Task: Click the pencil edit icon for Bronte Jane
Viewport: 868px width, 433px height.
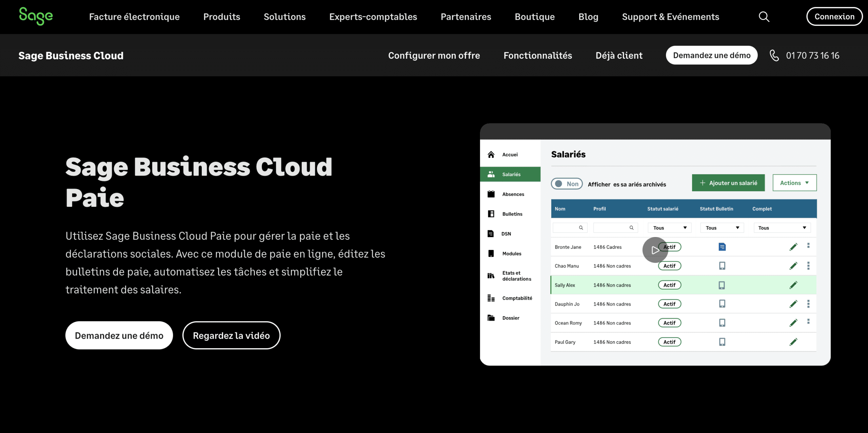Action: pyautogui.click(x=793, y=247)
